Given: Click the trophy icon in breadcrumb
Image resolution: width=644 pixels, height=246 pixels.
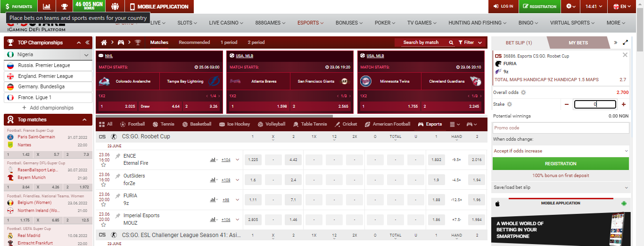Looking at the screenshot, I should (138, 42).
